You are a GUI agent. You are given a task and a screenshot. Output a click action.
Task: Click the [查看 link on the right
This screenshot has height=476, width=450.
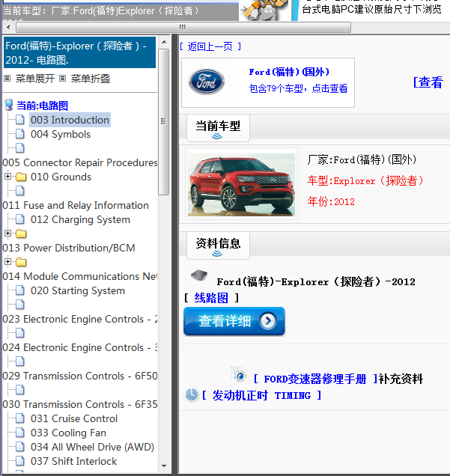428,82
